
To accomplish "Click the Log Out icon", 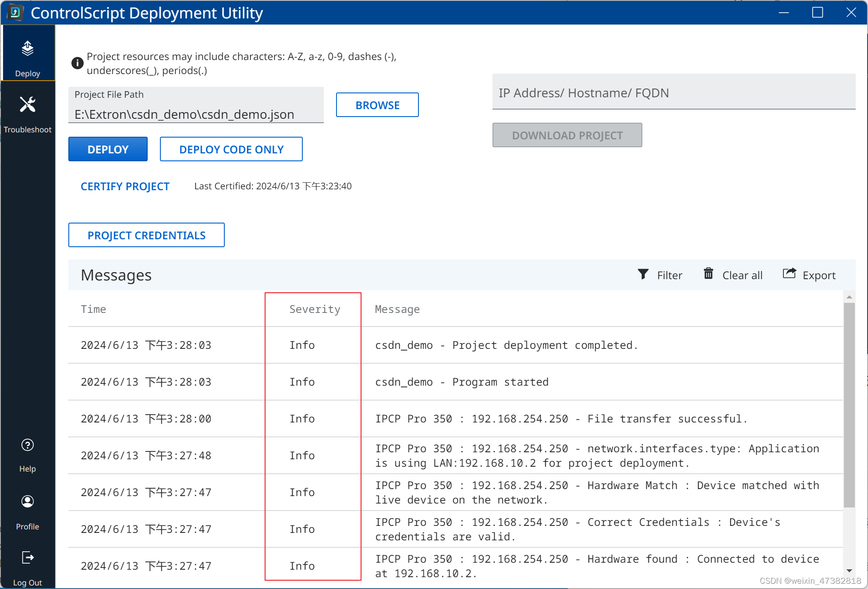I will (28, 557).
